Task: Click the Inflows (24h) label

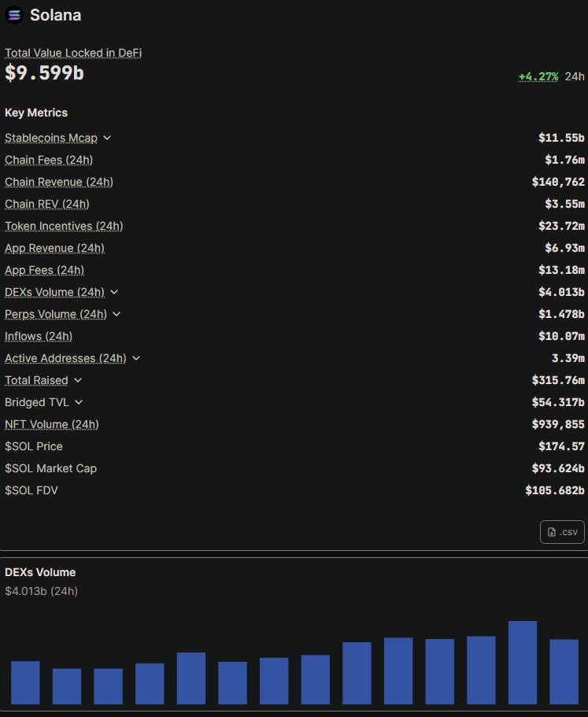Action: click(x=39, y=336)
